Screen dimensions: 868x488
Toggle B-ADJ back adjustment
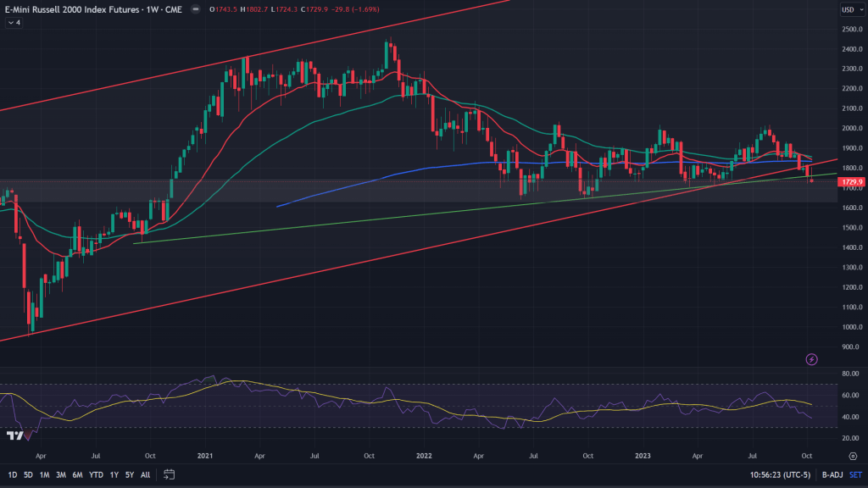pyautogui.click(x=831, y=474)
